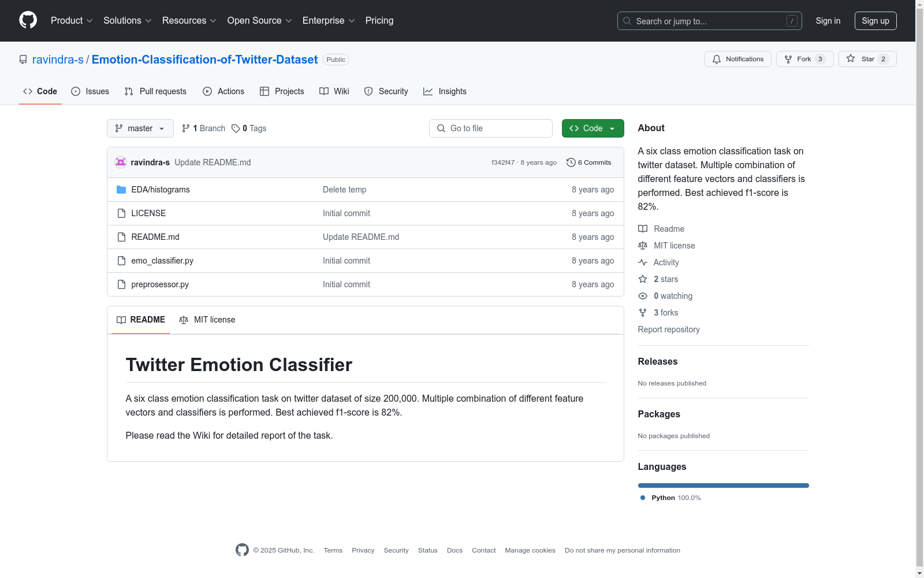
Task: Switch to the MIT license tab
Action: click(207, 320)
